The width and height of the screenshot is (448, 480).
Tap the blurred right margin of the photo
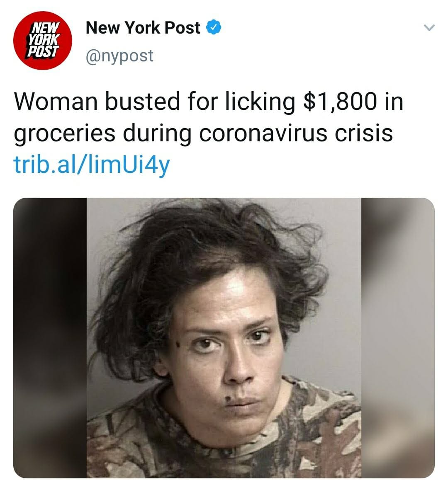pos(398,338)
